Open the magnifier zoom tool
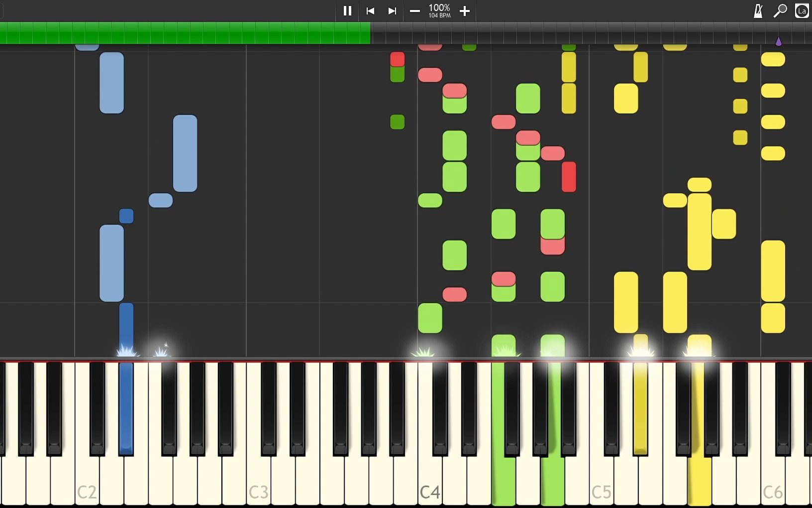This screenshot has width=812, height=508. [780, 10]
